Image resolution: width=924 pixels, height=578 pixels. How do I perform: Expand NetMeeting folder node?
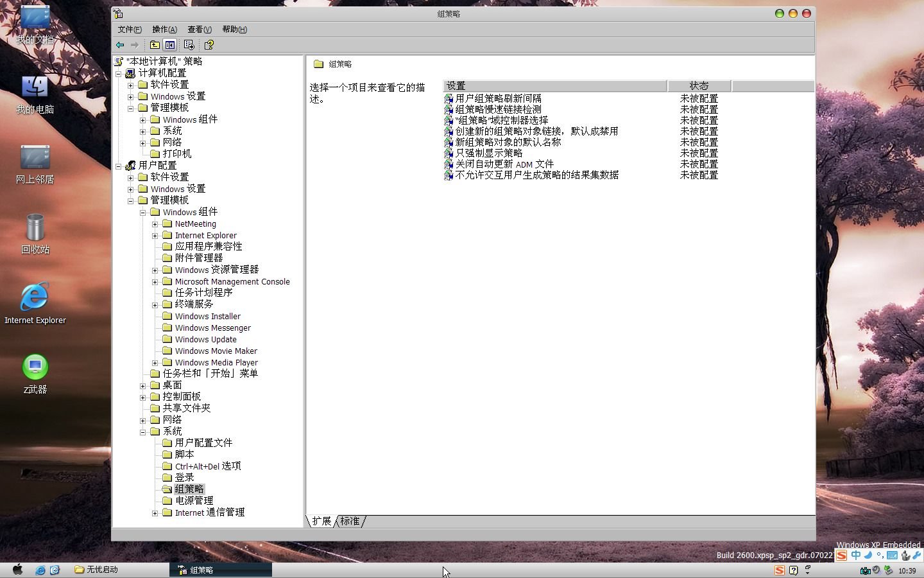pos(155,224)
